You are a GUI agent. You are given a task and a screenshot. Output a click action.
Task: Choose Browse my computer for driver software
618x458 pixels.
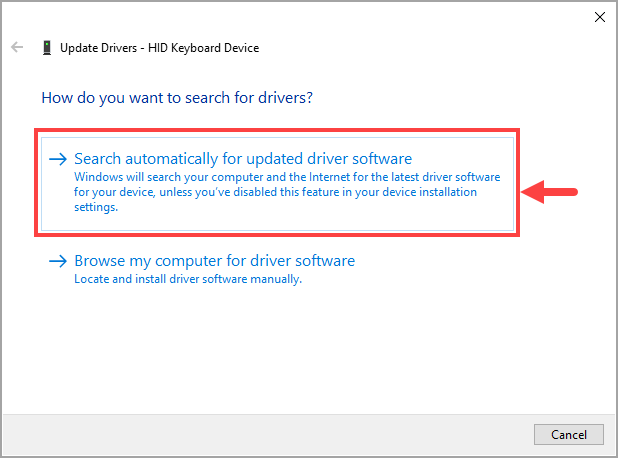click(x=214, y=261)
